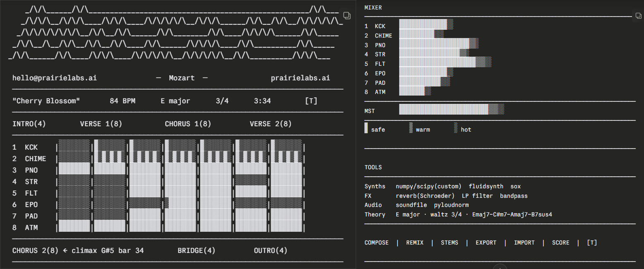
Task: Click KCK track label in arrangement grid
Action: pos(31,147)
